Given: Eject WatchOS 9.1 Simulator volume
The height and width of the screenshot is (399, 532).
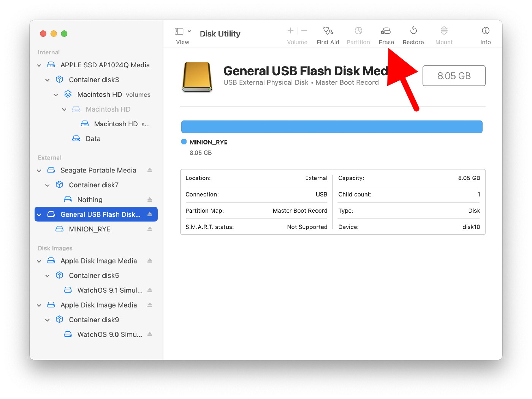Looking at the screenshot, I should (x=150, y=290).
